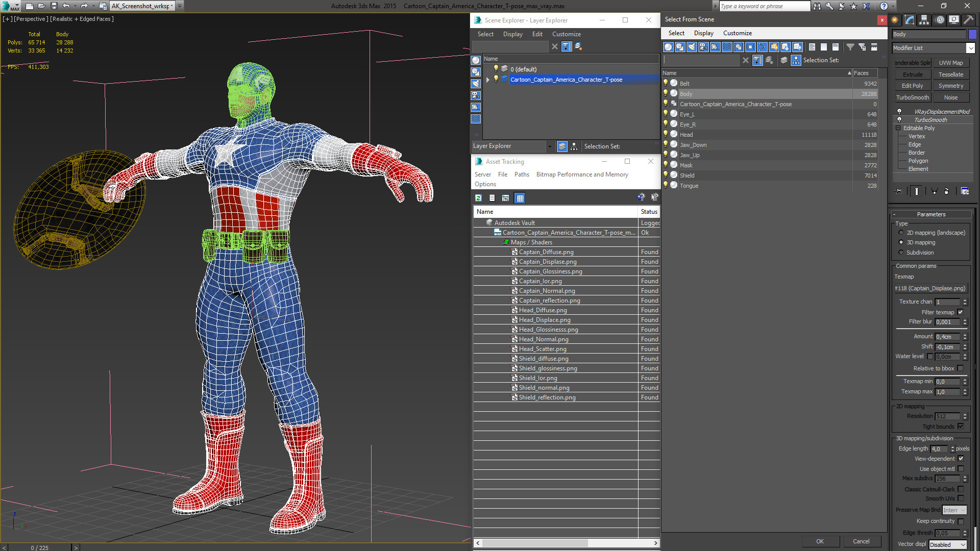
Task: Toggle Display Geometry filter in Select From Scene
Action: (668, 47)
